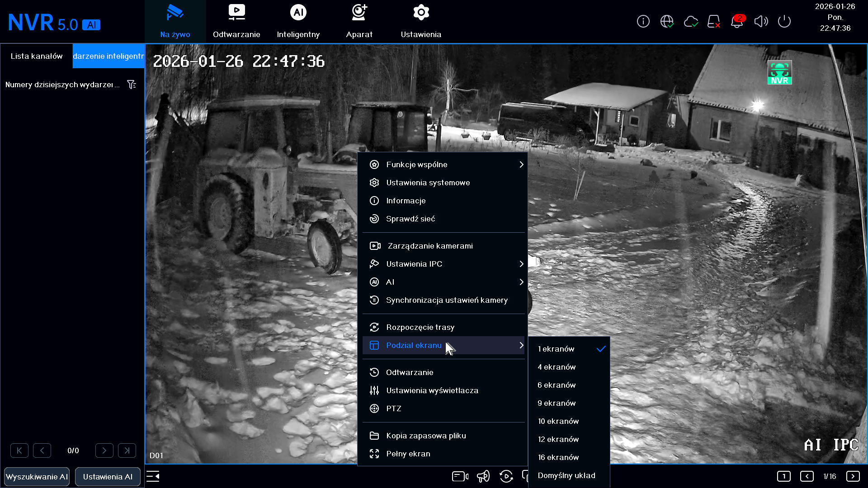
Task: Open Ustawienia systemowe menu entry
Action: click(443, 183)
